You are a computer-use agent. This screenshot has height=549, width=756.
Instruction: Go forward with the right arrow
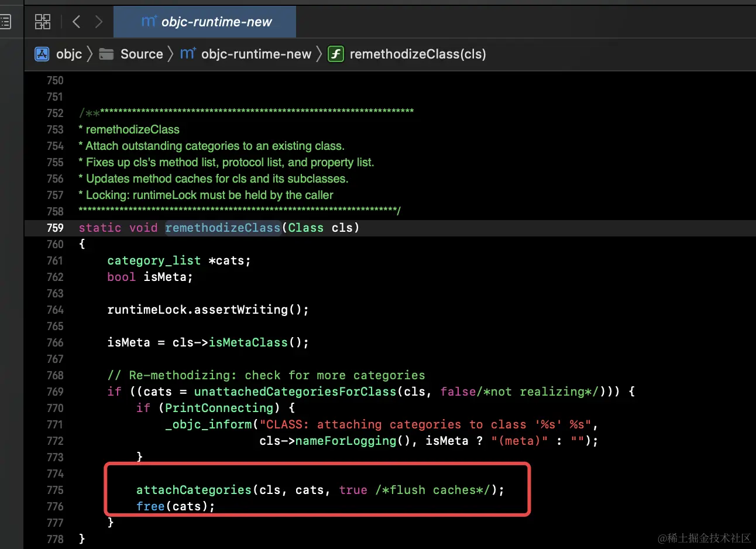point(99,22)
